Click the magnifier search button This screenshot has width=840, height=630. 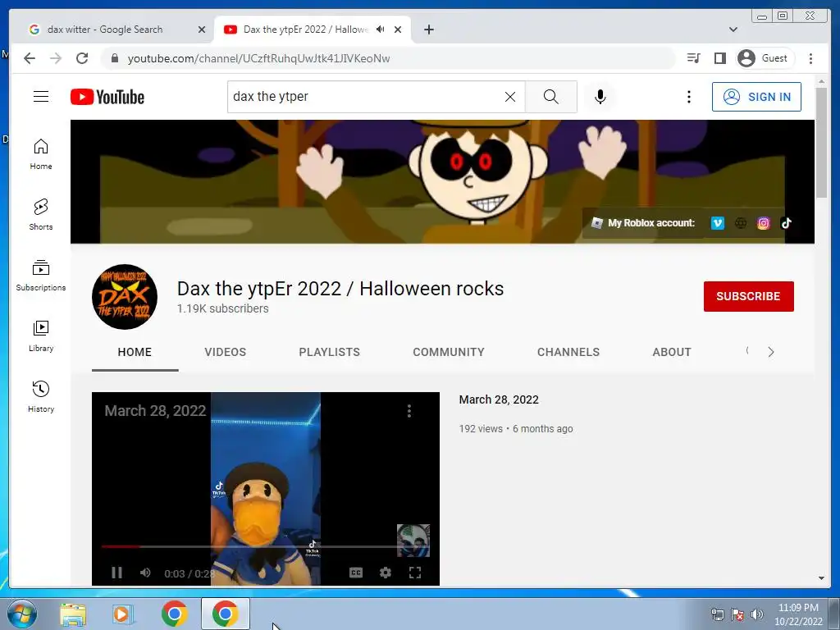coord(550,97)
